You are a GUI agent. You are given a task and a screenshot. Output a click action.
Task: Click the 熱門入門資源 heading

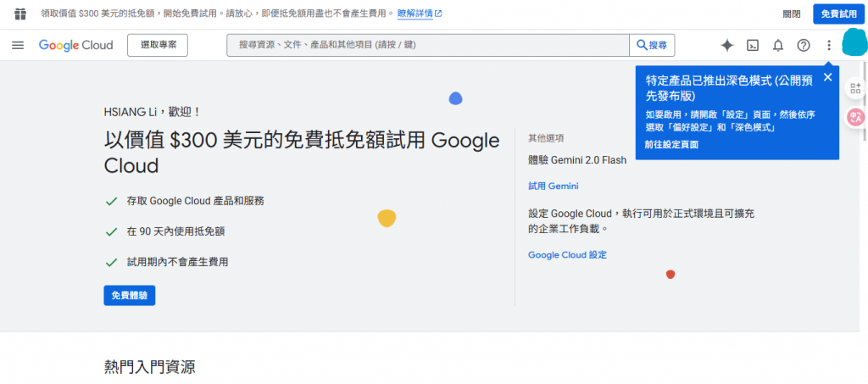149,366
